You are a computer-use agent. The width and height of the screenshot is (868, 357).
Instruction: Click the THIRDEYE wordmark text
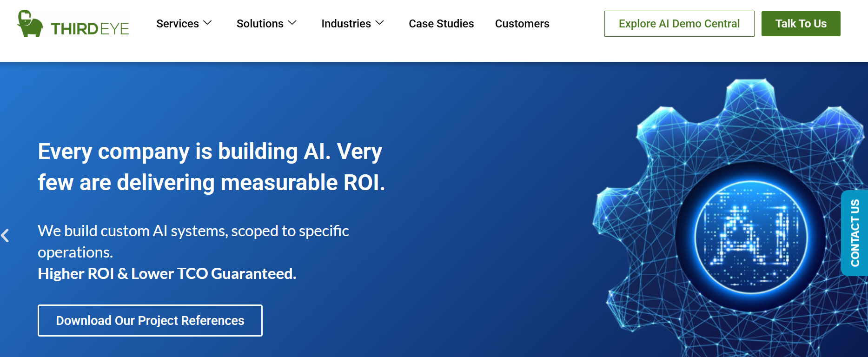tap(90, 29)
